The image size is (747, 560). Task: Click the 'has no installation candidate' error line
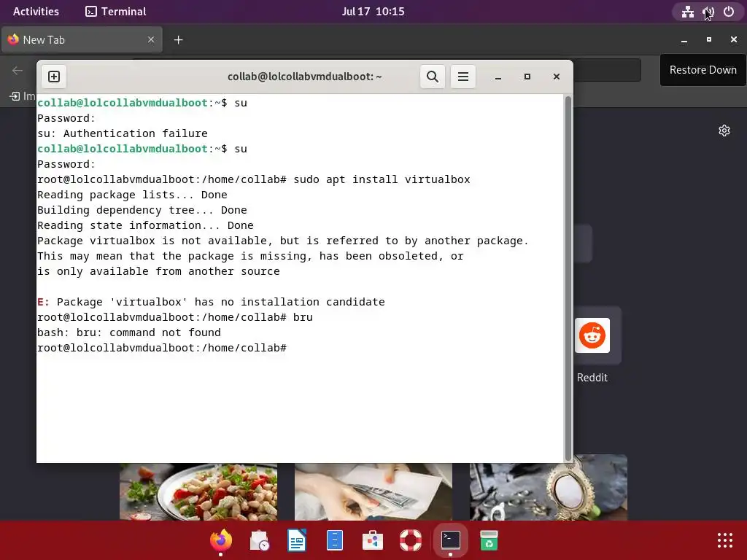(x=211, y=302)
